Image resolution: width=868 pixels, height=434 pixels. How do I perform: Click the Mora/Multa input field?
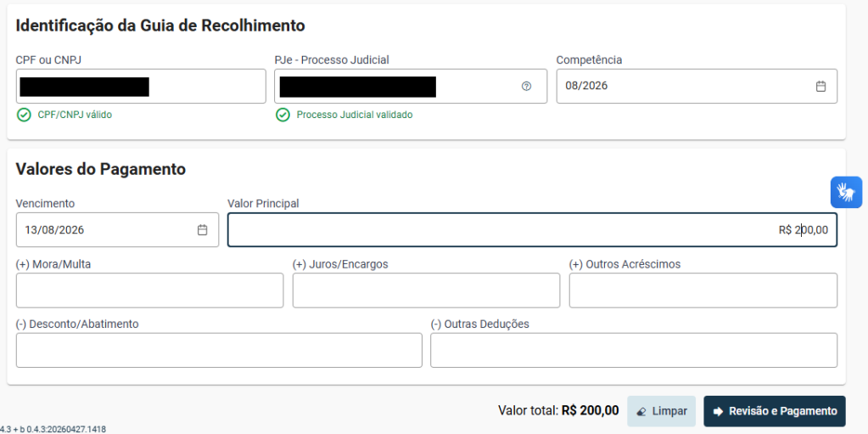(x=149, y=290)
